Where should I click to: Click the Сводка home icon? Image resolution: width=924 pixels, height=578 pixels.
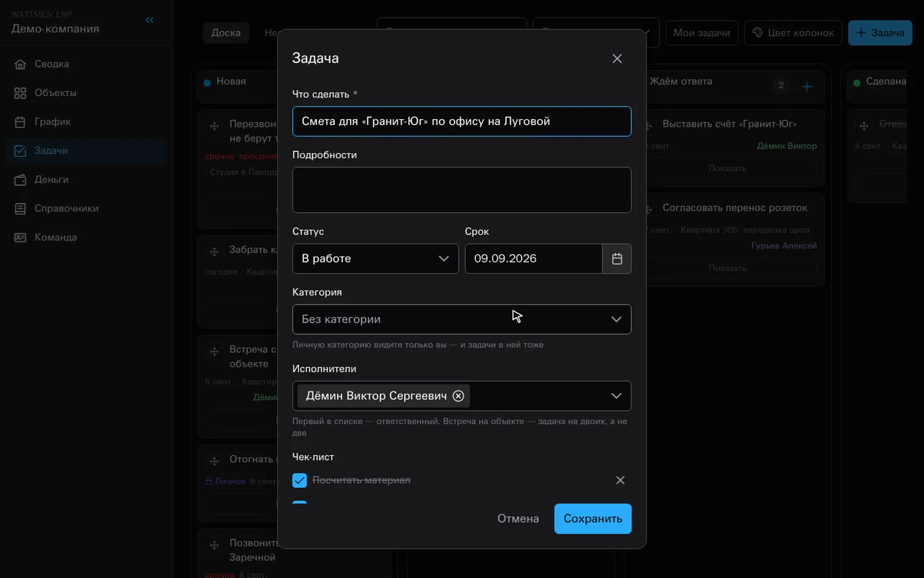coord(20,64)
